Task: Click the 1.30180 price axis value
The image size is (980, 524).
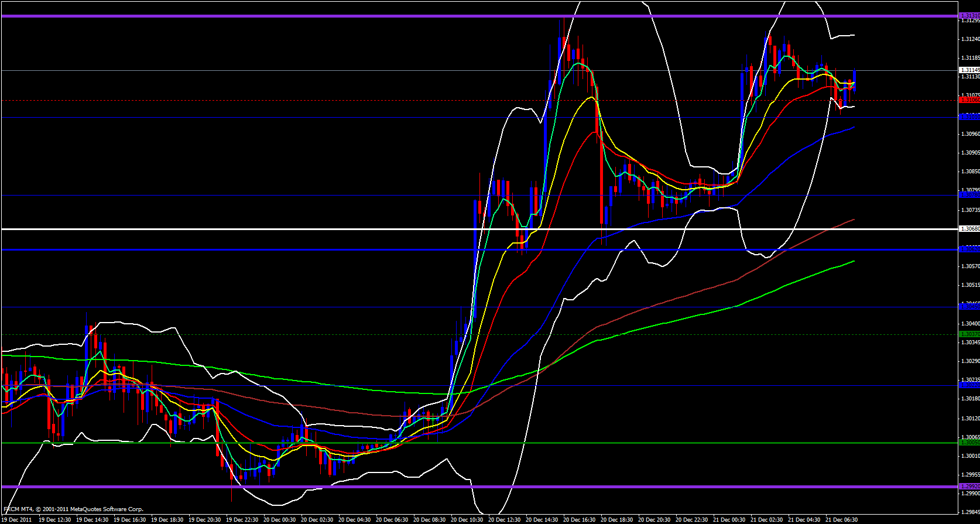Action: 970,399
